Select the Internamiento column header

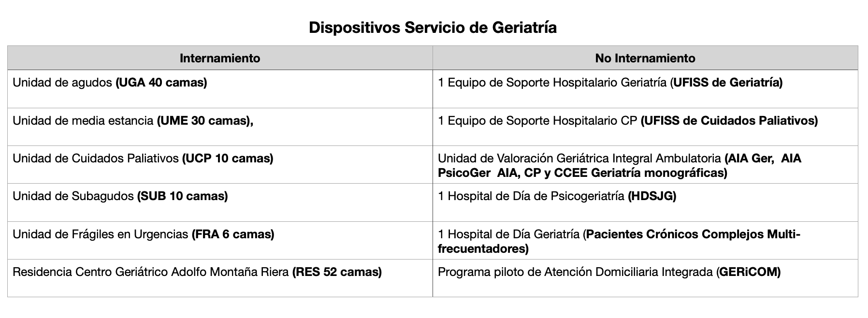[220, 58]
